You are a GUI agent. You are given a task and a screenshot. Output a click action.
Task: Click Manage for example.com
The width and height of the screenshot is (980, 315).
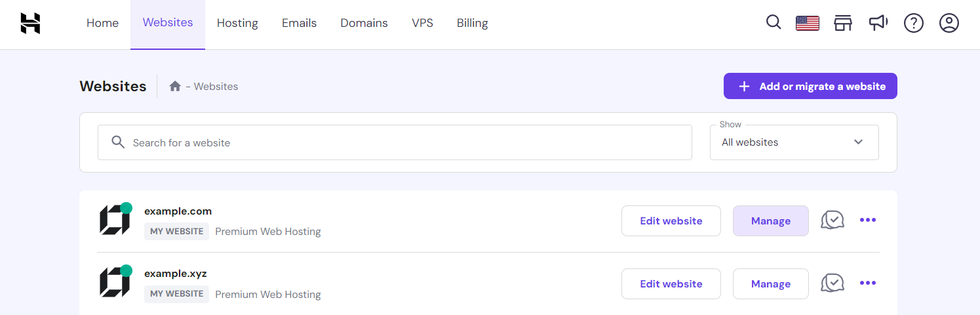point(770,221)
